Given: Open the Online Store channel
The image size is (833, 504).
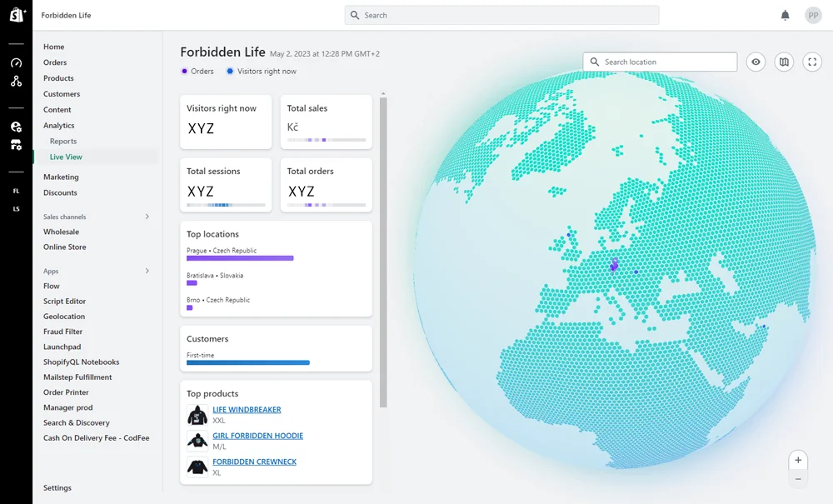Looking at the screenshot, I should pos(65,247).
